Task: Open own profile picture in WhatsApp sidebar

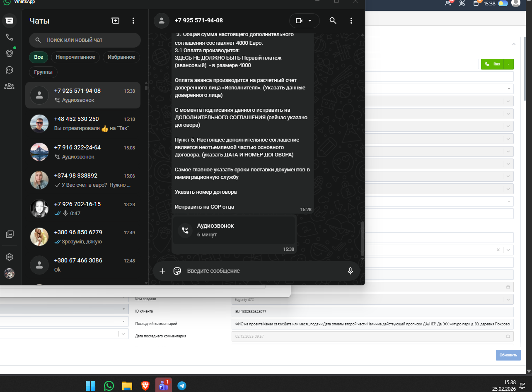Action: (9, 273)
